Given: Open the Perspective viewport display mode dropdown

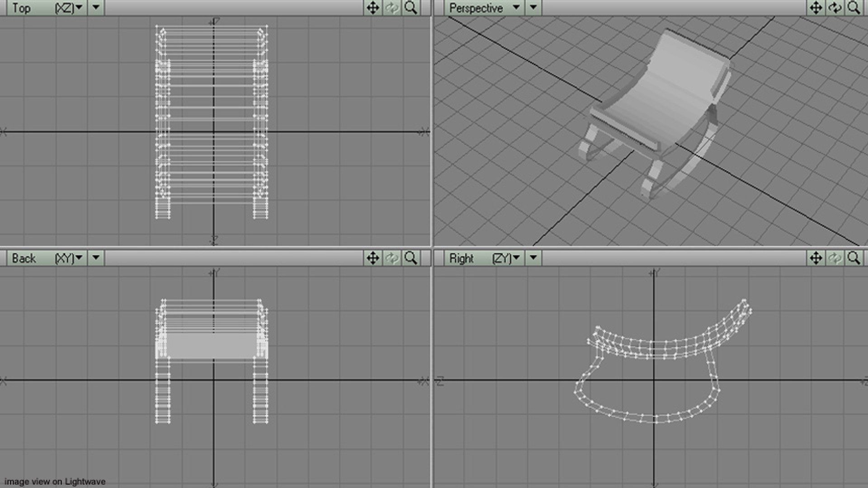Looking at the screenshot, I should [533, 8].
